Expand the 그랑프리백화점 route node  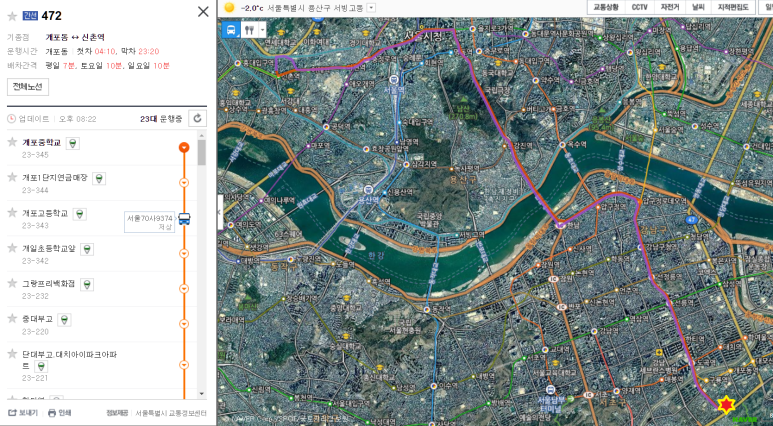(184, 288)
